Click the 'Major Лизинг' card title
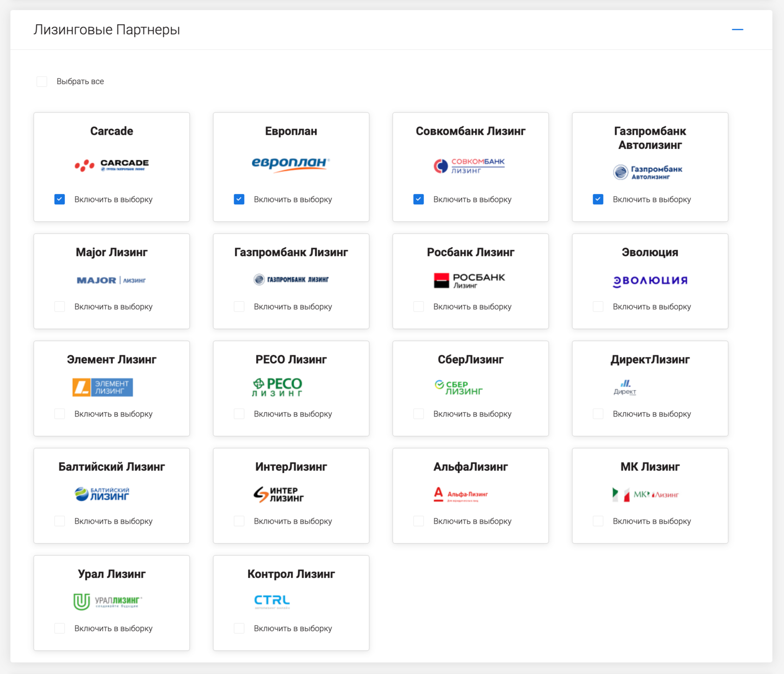 [x=112, y=252]
